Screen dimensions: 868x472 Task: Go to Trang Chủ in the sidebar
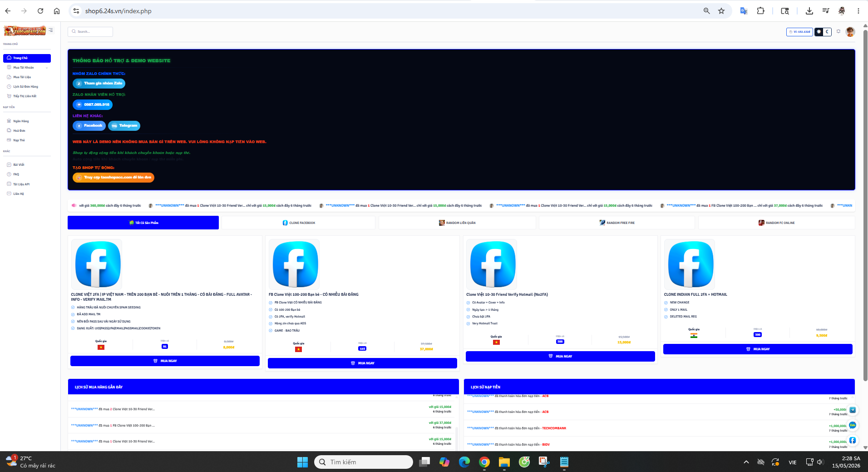click(x=27, y=58)
